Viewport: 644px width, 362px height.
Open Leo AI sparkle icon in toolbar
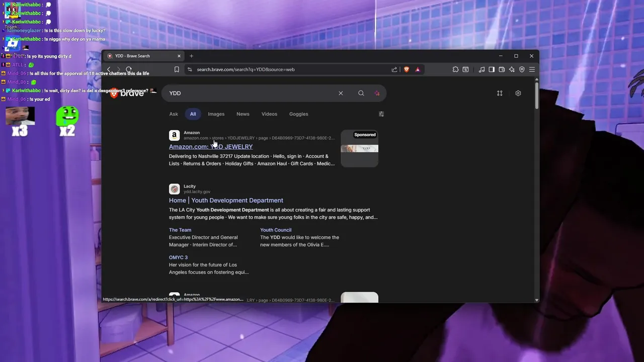point(512,69)
